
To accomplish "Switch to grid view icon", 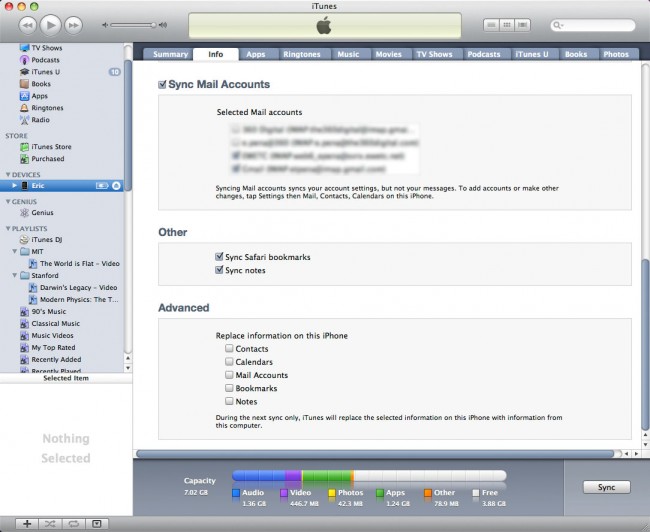I will pos(507,25).
